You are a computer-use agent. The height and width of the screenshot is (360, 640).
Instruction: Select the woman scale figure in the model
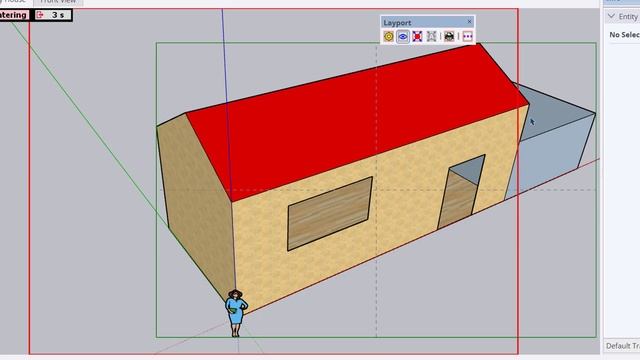tap(236, 313)
